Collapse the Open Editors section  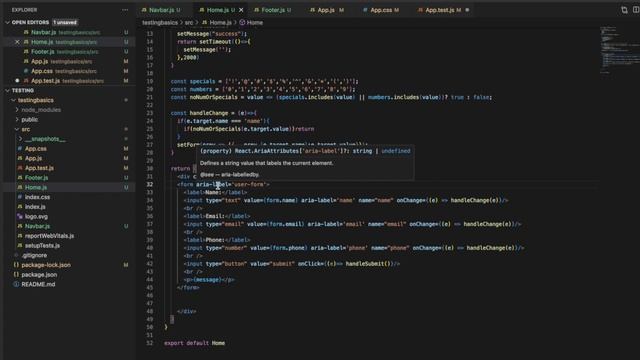[x=7, y=22]
